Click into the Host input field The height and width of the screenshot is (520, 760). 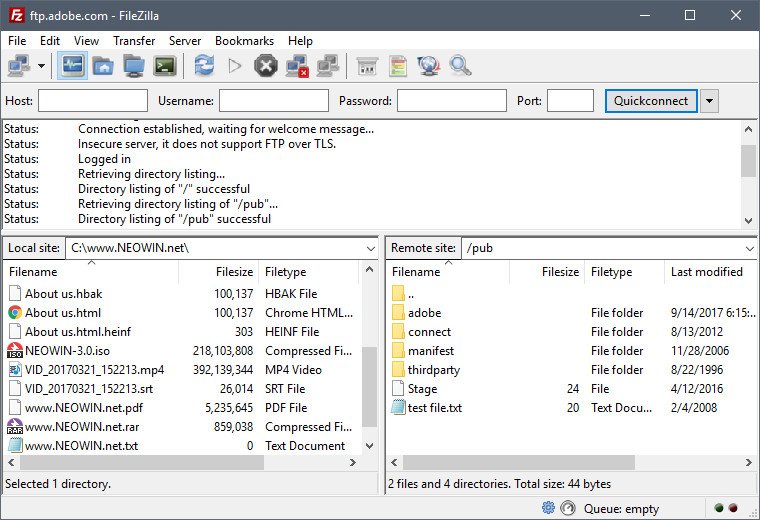[93, 101]
